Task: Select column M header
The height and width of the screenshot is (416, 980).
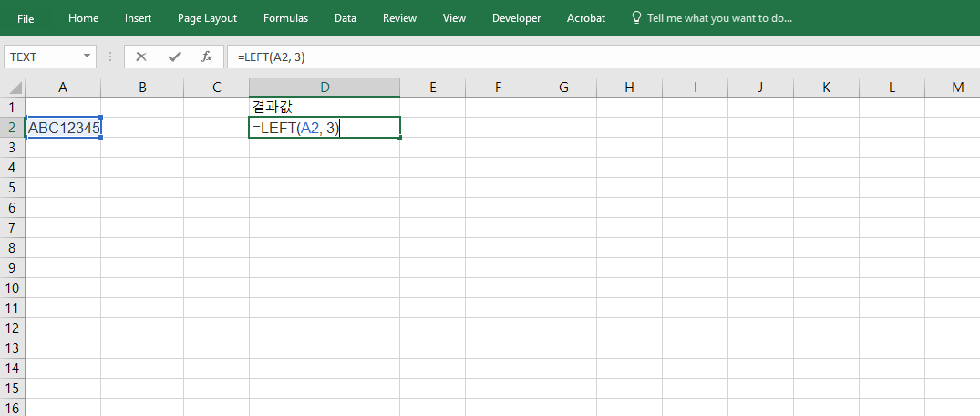Action: point(953,88)
